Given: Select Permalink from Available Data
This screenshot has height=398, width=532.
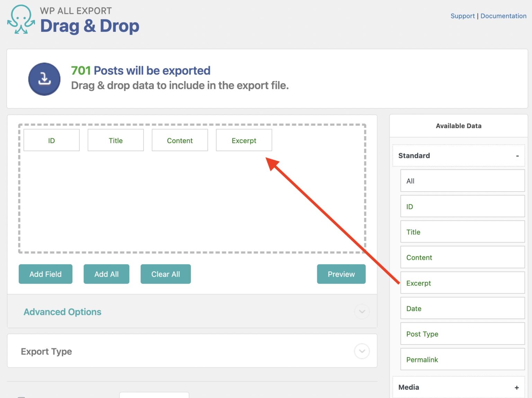Looking at the screenshot, I should [462, 359].
